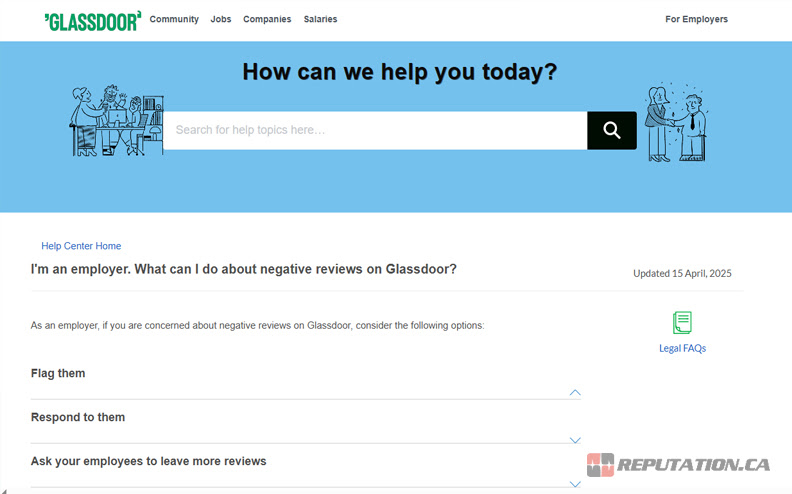The height and width of the screenshot is (494, 792).
Task: Open the Community menu item
Action: click(x=174, y=19)
